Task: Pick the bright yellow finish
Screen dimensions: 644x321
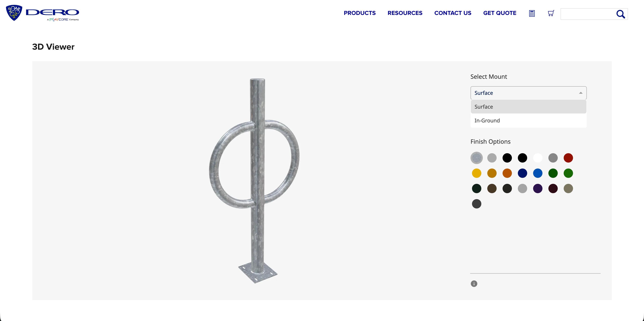Action: pos(476,173)
